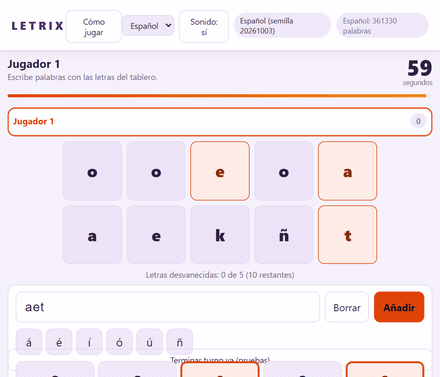Click the Español: 361330 palabras badge
This screenshot has height=377, width=440.
383,26
